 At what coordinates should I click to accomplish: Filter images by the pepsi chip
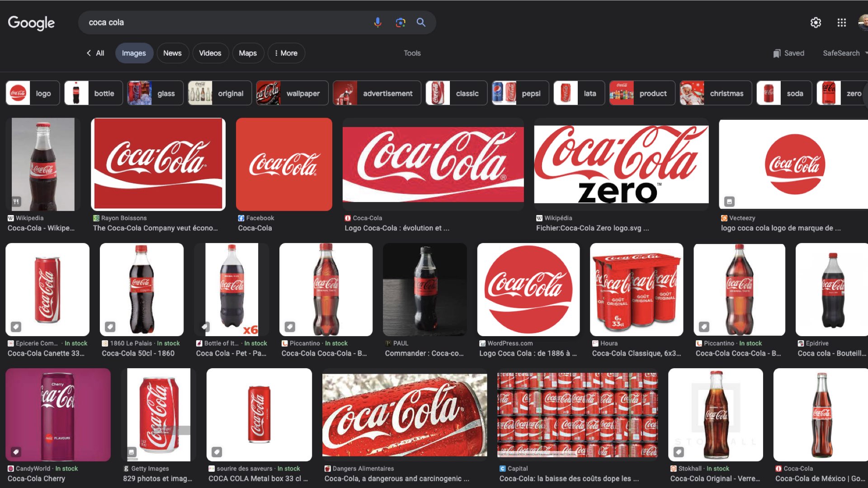pos(520,93)
